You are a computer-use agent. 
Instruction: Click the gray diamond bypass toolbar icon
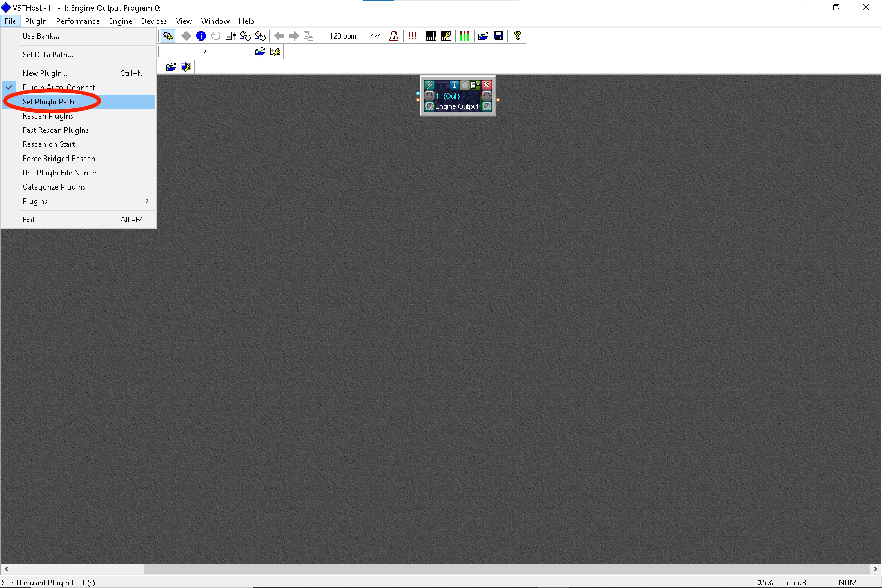click(186, 36)
